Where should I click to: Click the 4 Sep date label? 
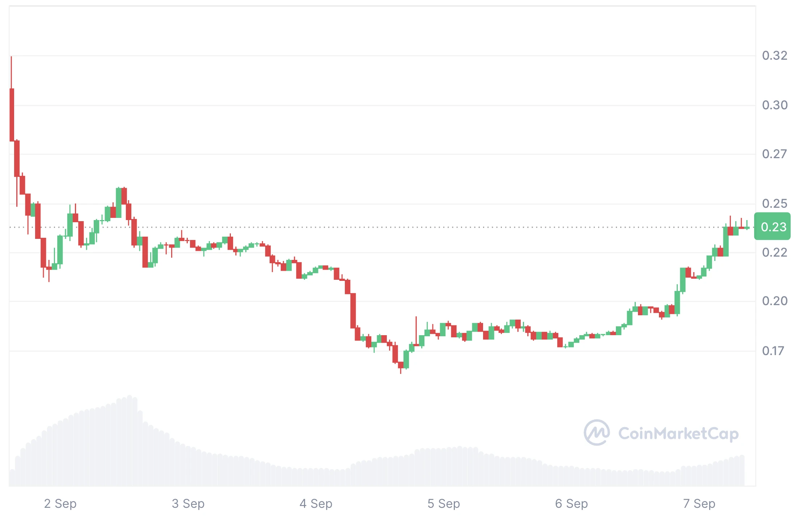316,503
